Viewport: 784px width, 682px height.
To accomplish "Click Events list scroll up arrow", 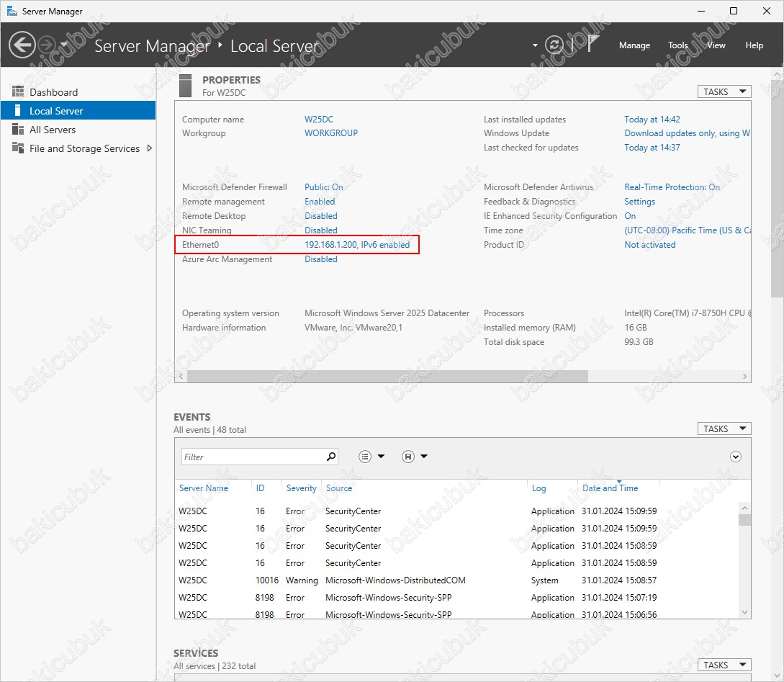I will (744, 508).
